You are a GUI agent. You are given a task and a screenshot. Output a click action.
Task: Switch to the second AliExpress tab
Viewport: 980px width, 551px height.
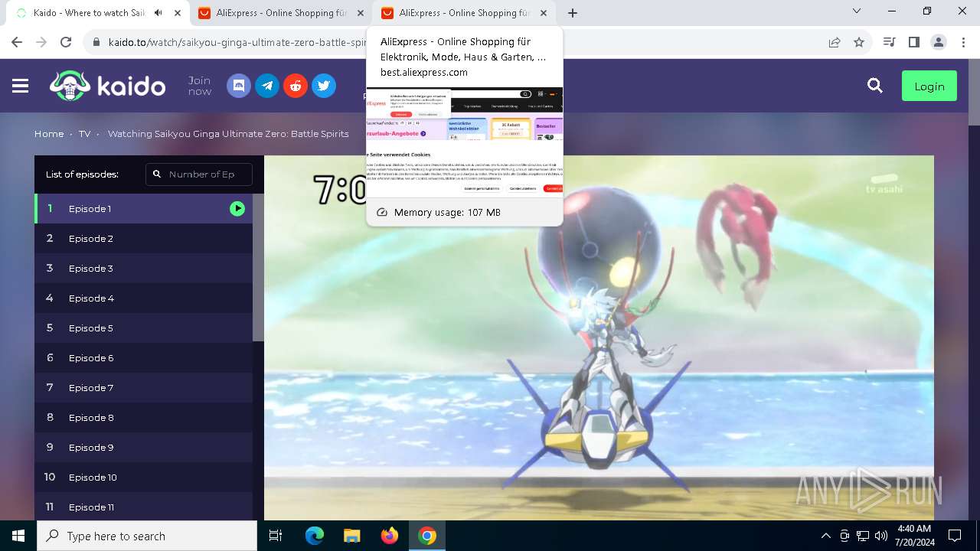coord(464,13)
